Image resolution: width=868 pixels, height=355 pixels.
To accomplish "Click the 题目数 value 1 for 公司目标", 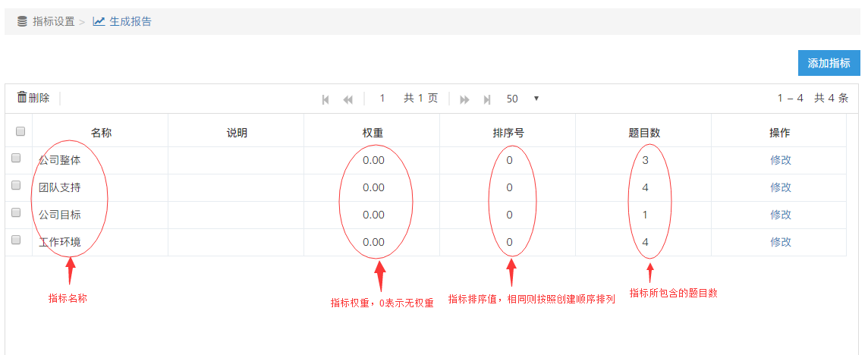I will coord(643,215).
